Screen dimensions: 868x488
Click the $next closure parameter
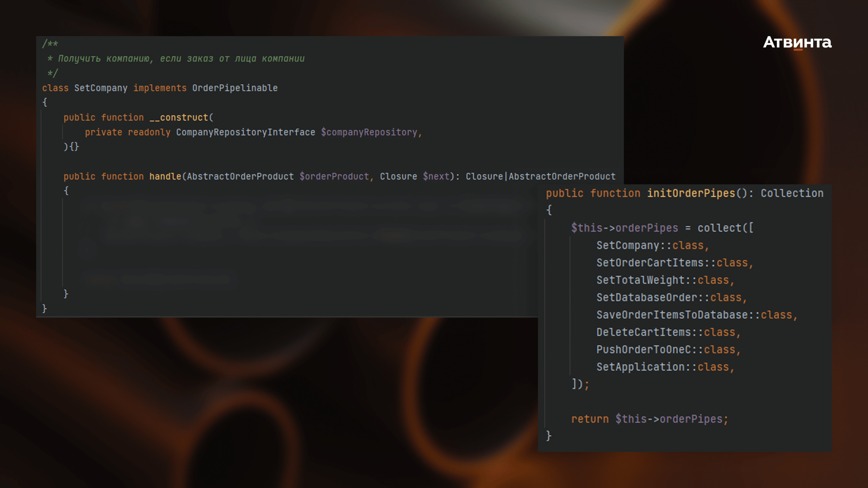click(436, 177)
